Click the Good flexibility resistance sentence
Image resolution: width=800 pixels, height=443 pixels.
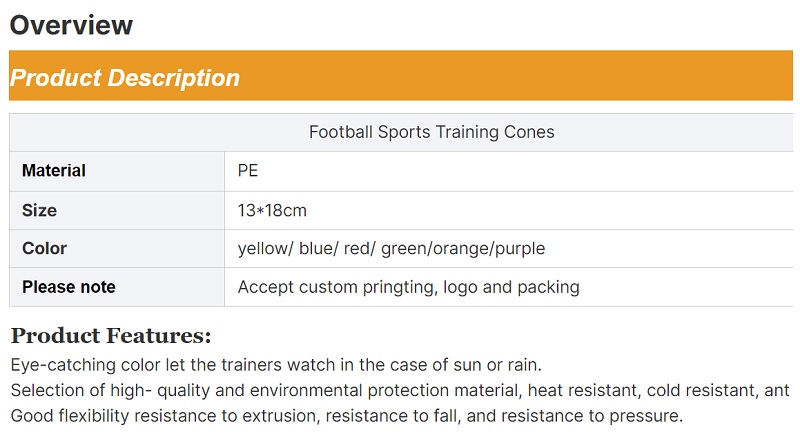point(346,416)
